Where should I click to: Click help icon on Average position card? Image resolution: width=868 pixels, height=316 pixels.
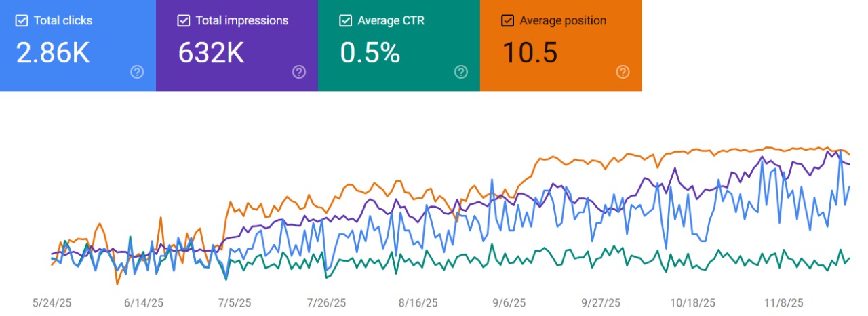[x=623, y=72]
